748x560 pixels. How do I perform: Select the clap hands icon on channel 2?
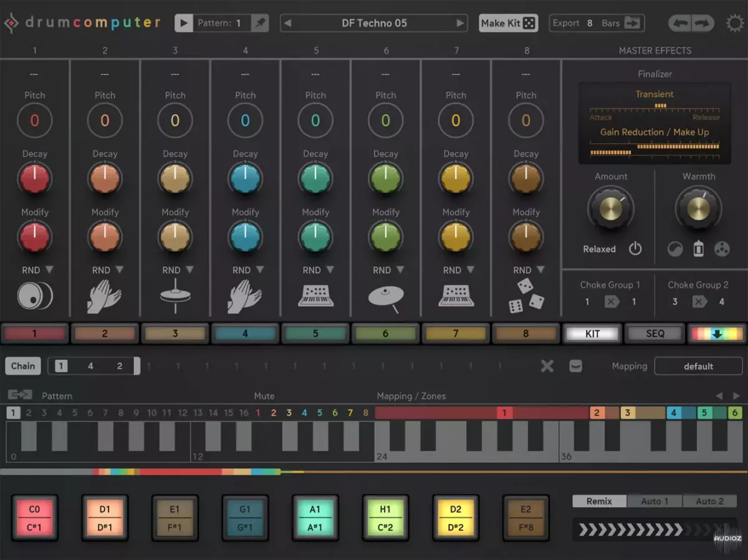tap(105, 296)
